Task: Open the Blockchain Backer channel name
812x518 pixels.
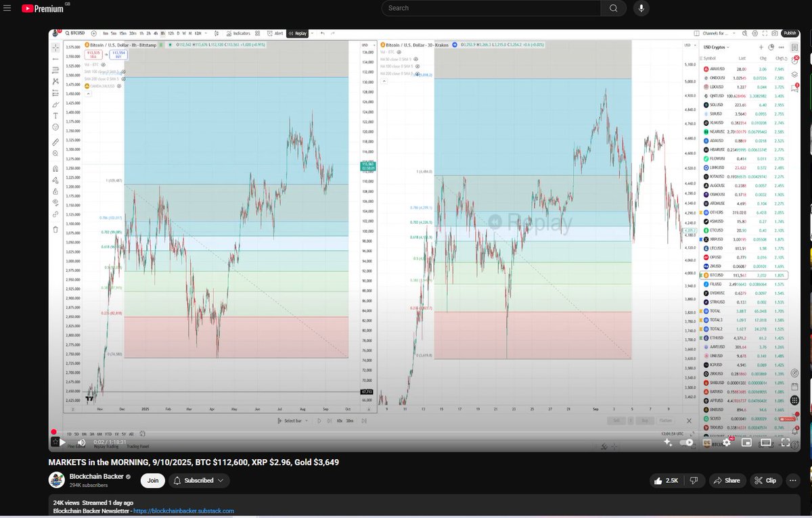Action: coord(97,476)
